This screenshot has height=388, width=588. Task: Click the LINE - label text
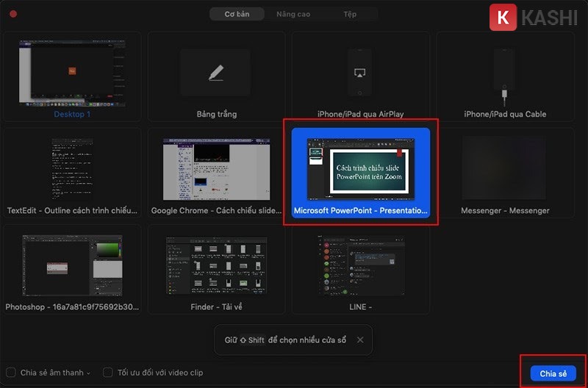(x=360, y=306)
